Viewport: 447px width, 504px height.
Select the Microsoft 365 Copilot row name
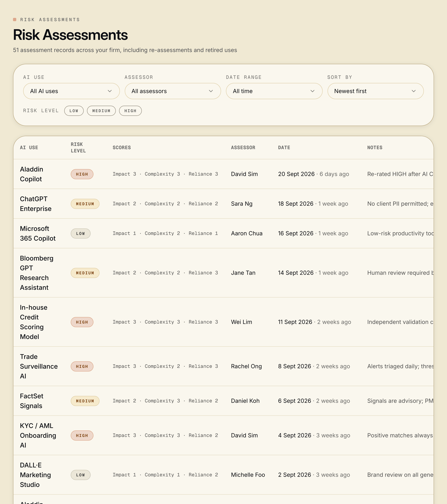click(x=38, y=233)
